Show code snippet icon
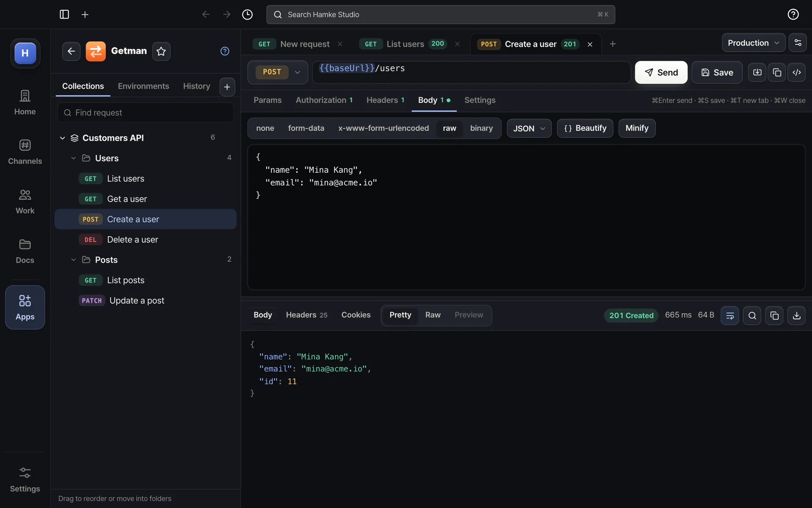Viewport: 812px width, 508px height. pyautogui.click(x=797, y=72)
